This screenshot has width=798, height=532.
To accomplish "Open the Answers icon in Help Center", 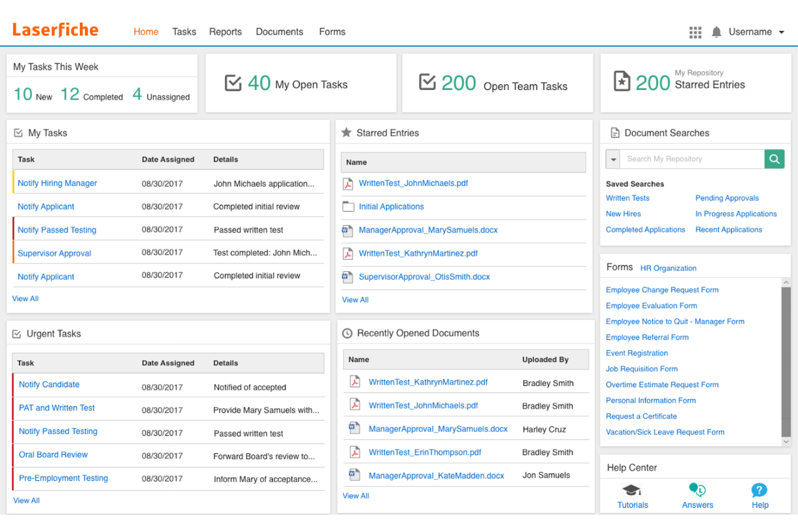I will (x=697, y=489).
